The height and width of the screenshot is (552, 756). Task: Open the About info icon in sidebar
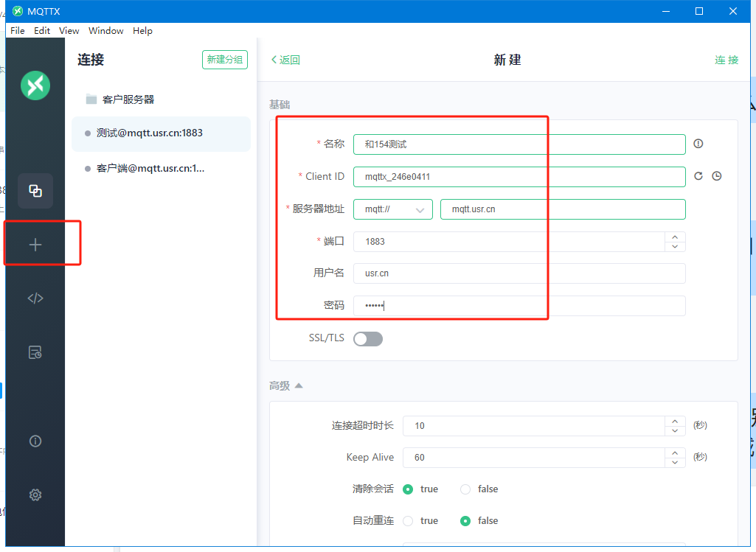35,441
